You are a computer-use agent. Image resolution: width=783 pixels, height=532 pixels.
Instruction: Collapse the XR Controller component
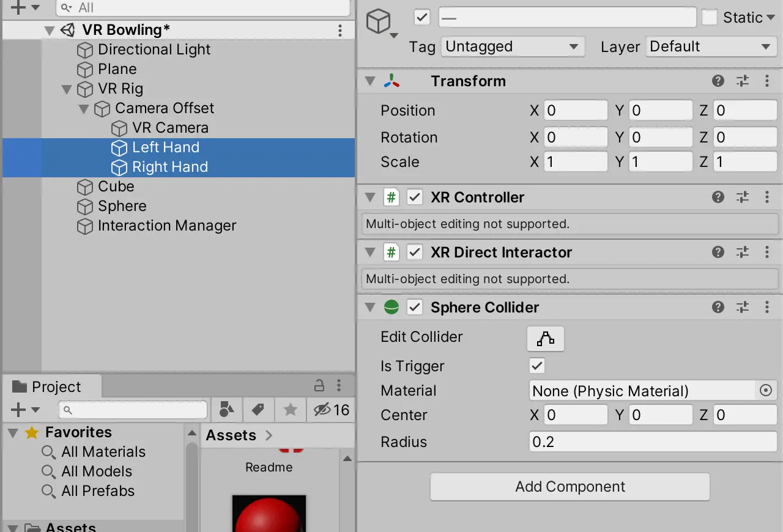(369, 198)
